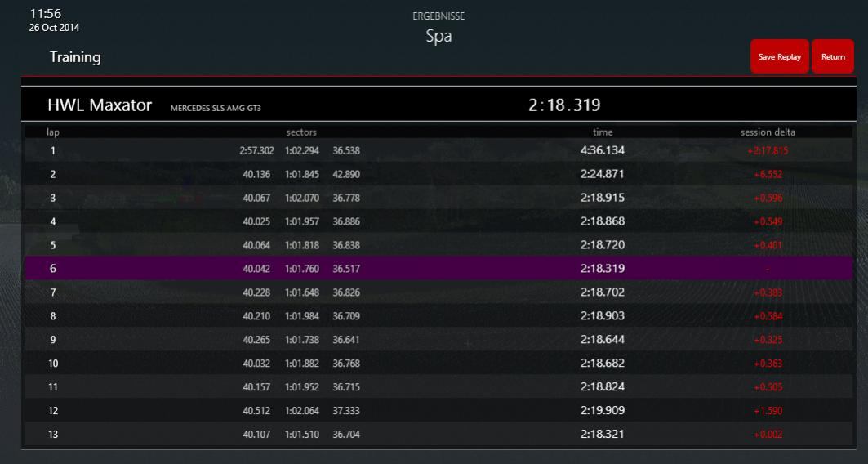Select the lap 12 row timed 2:19.909
Viewport: 868px width, 464px height.
pos(438,410)
